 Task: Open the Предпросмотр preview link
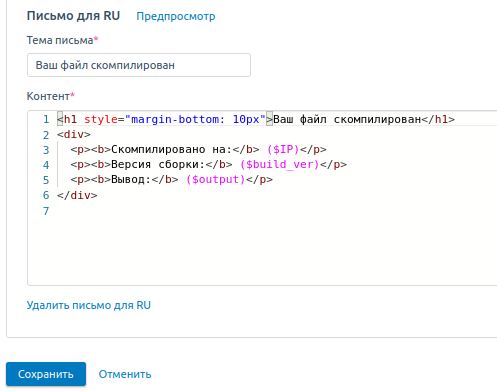pos(176,16)
